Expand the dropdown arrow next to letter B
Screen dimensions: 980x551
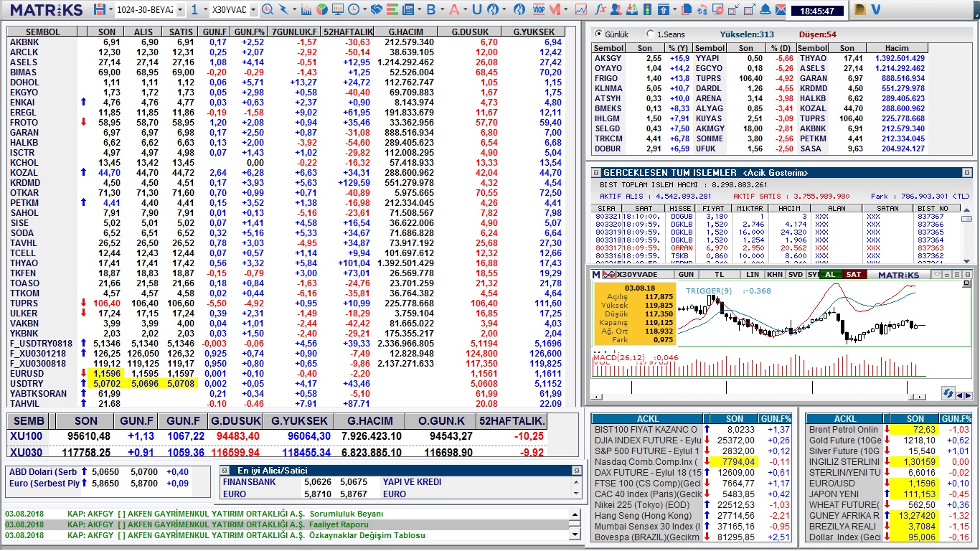pos(441,10)
